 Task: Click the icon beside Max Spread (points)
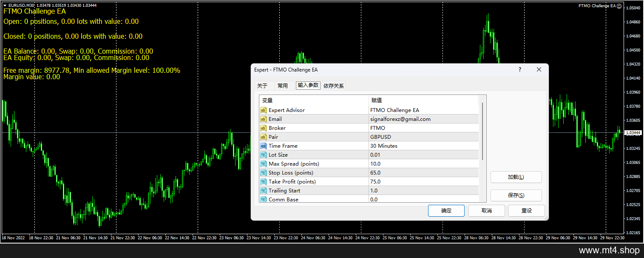pyautogui.click(x=264, y=164)
